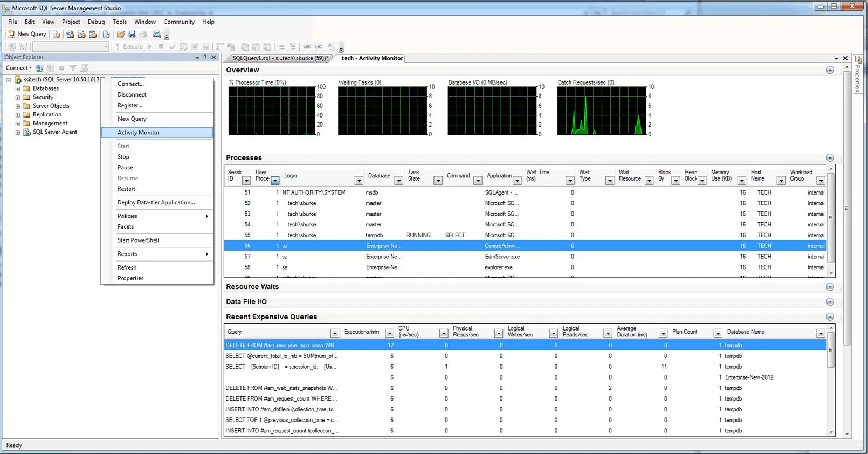Screen dimensions: 868x454
Task: Switch to the SQLQuery1.sql tab
Action: [x=280, y=58]
